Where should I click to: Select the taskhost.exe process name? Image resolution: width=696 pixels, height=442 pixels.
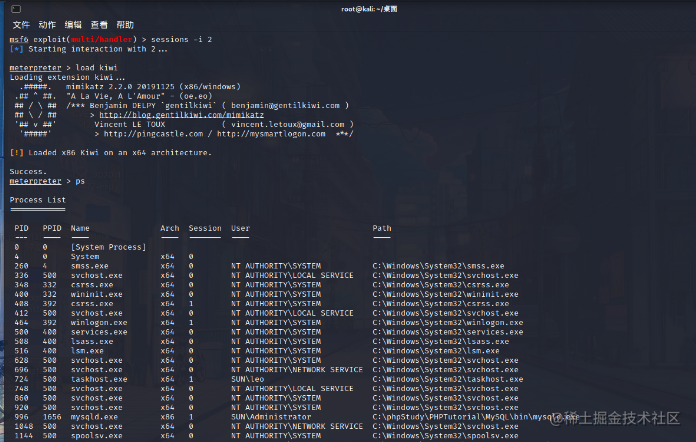click(x=99, y=379)
